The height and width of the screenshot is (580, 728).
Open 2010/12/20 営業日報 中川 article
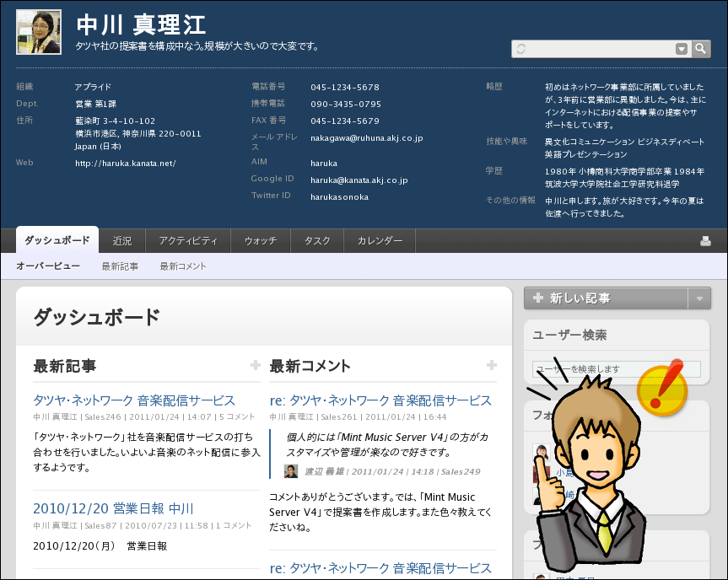pyautogui.click(x=113, y=508)
